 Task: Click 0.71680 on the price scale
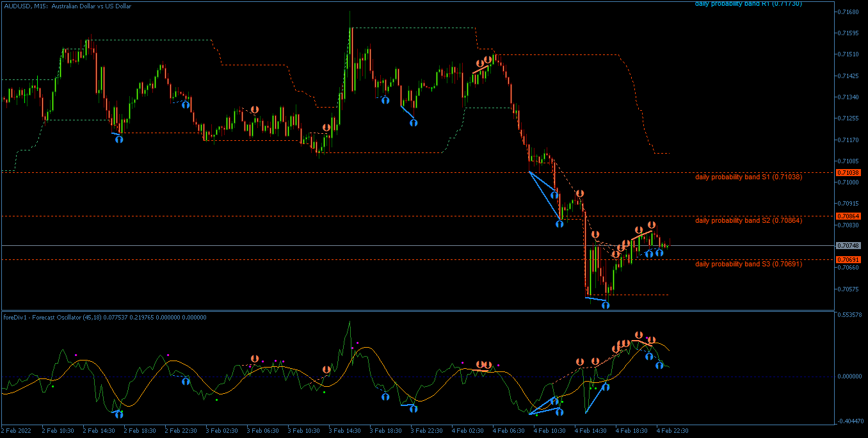point(849,12)
